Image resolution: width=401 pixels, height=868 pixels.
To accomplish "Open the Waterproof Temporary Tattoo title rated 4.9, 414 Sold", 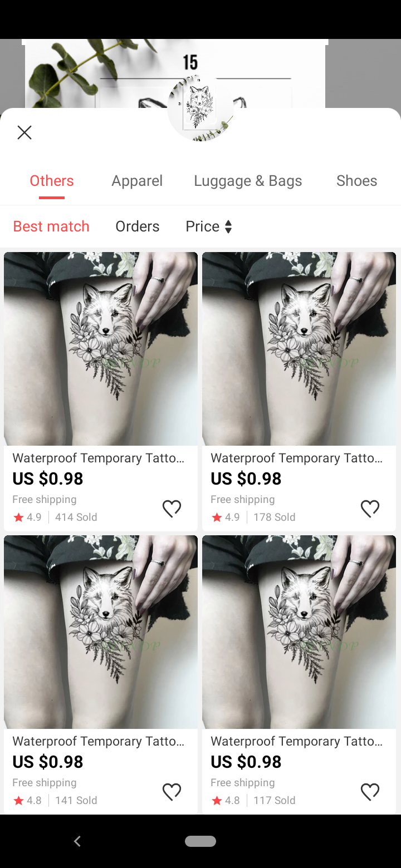I will (99, 458).
